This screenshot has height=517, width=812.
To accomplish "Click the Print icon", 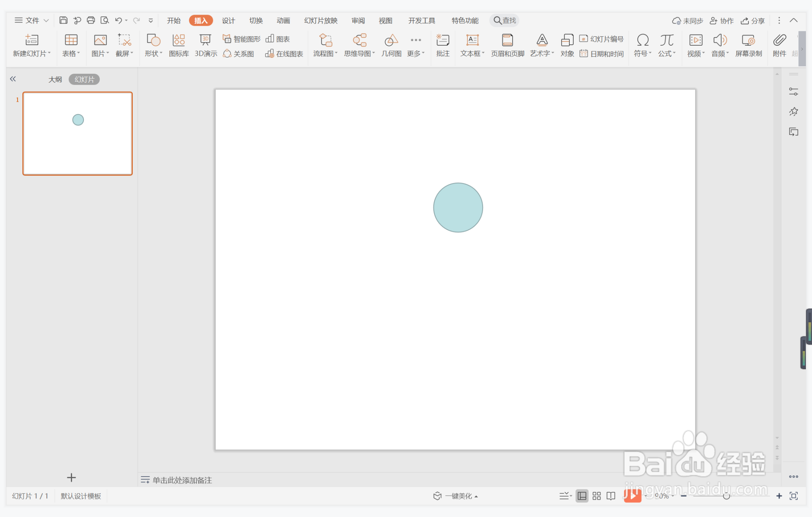I will coord(91,20).
